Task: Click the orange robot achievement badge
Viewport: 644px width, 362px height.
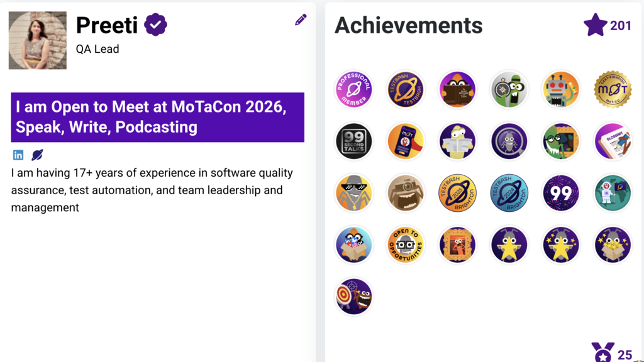Action: click(560, 90)
